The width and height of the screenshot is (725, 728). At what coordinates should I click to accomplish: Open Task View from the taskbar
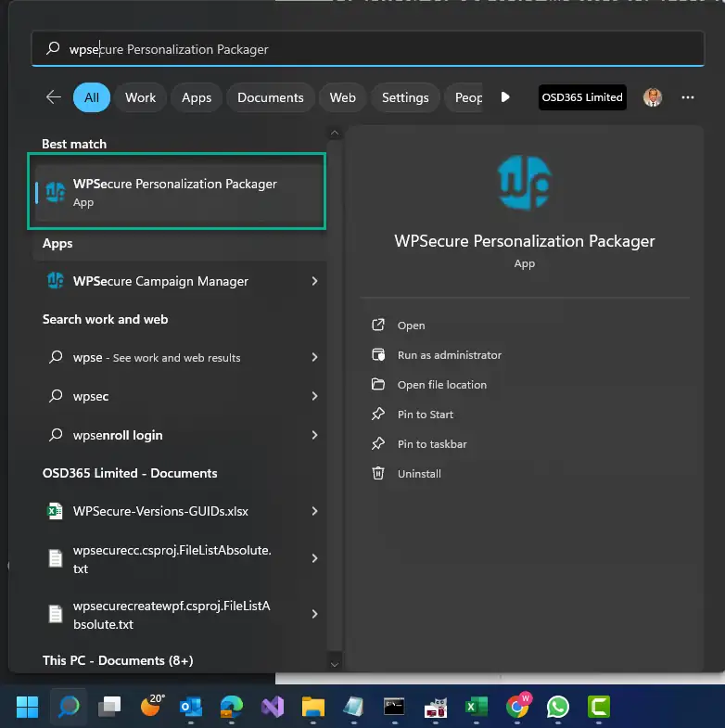[x=109, y=707]
